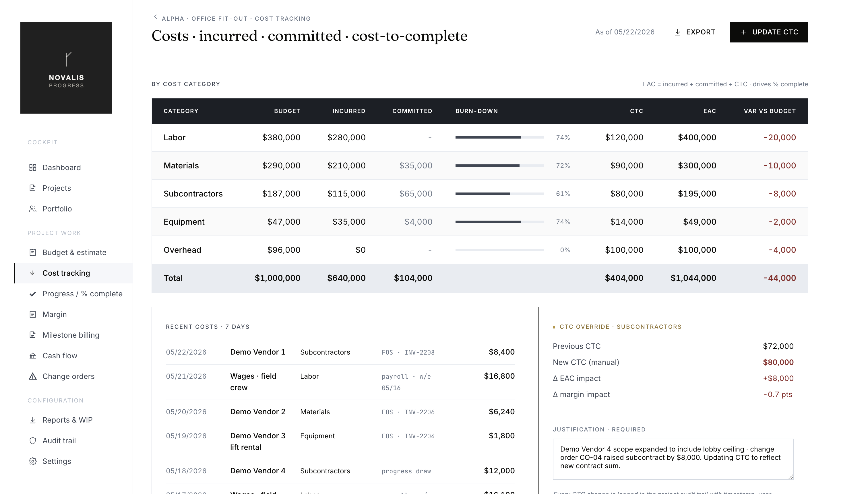Click the As of 05/22/2026 date
Screen dimensions: 868x494
625,32
